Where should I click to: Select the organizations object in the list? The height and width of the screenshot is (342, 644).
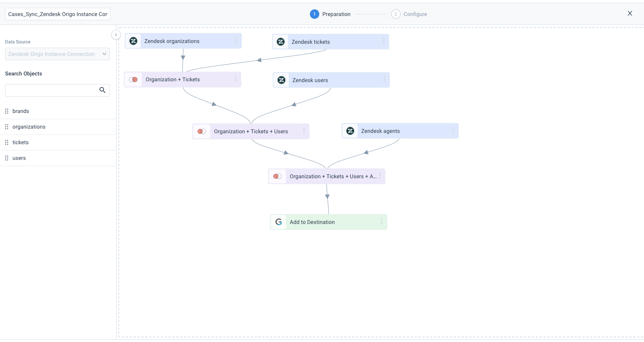(x=29, y=127)
